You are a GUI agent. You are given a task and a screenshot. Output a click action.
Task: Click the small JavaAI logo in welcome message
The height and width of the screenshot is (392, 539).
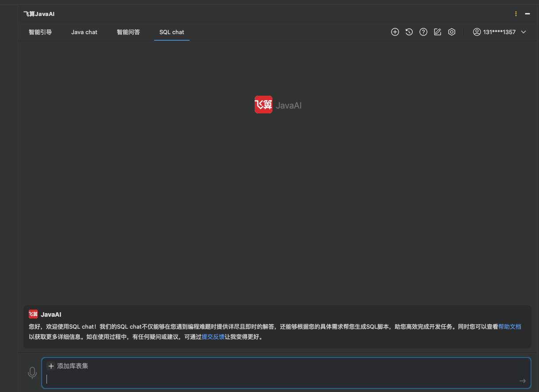33,314
